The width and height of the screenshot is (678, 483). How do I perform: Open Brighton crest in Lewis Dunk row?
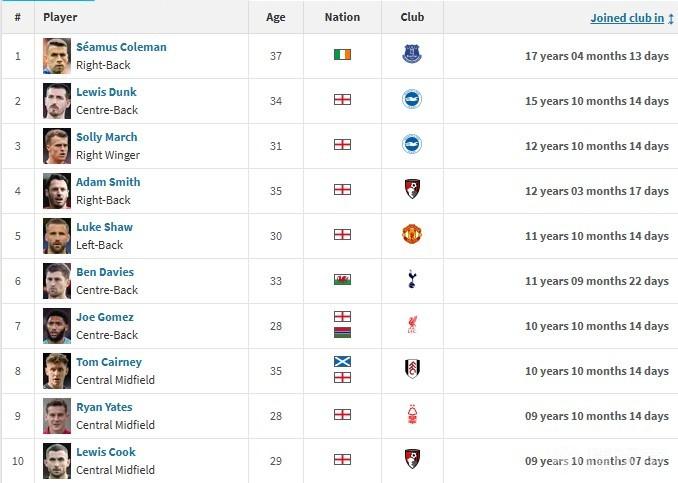(x=412, y=99)
